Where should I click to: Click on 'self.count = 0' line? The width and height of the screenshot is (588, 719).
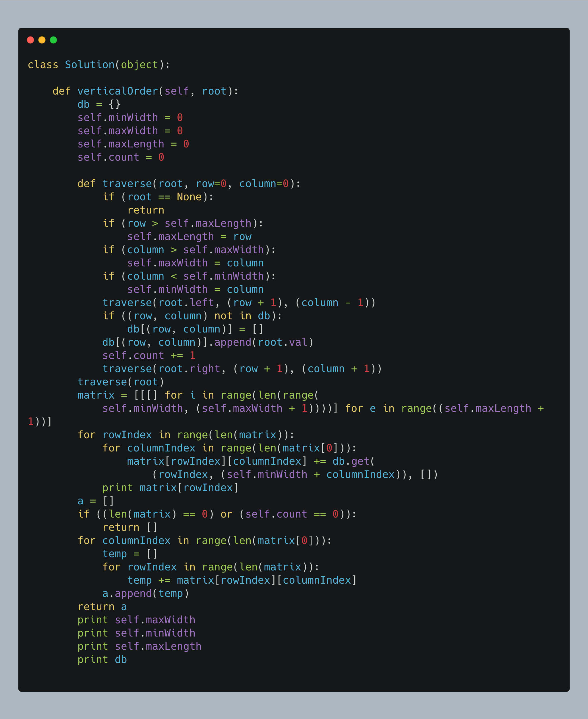(x=121, y=157)
